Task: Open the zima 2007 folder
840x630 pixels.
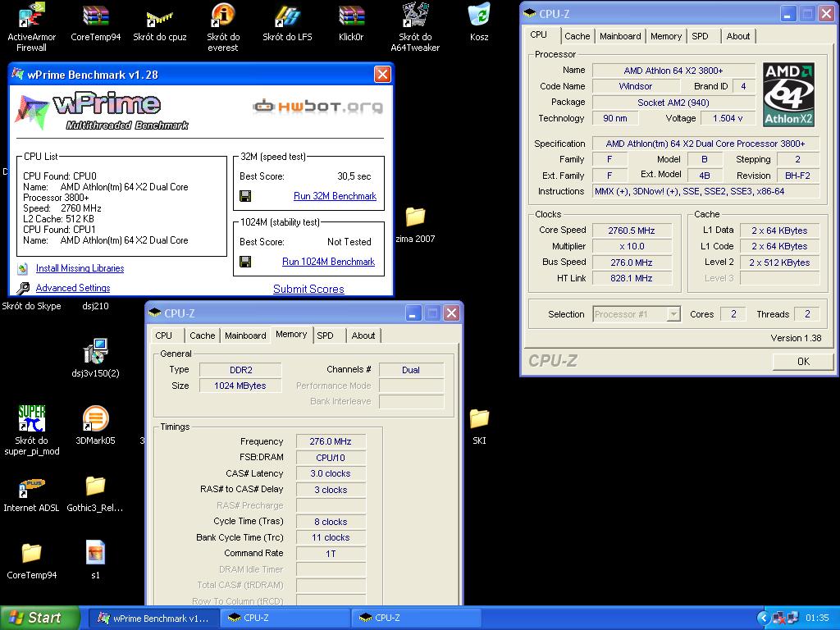Action: (415, 217)
